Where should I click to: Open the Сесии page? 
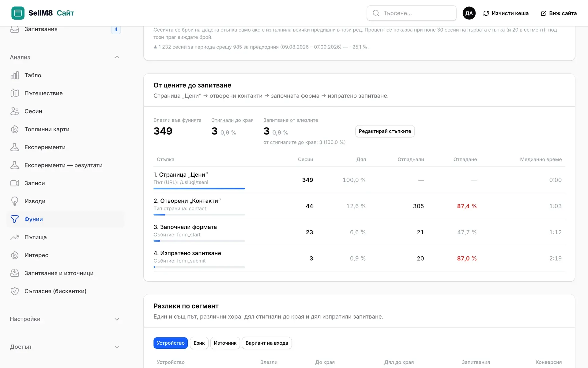65,111
